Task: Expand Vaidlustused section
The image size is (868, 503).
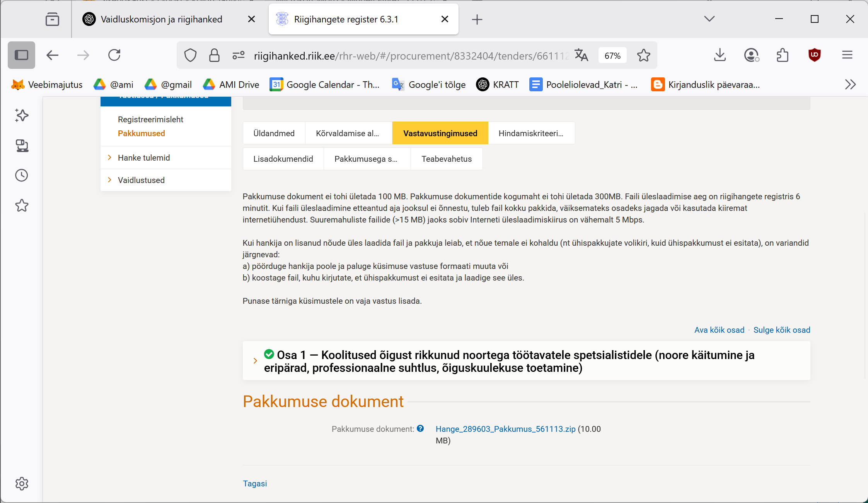Action: coord(165,180)
